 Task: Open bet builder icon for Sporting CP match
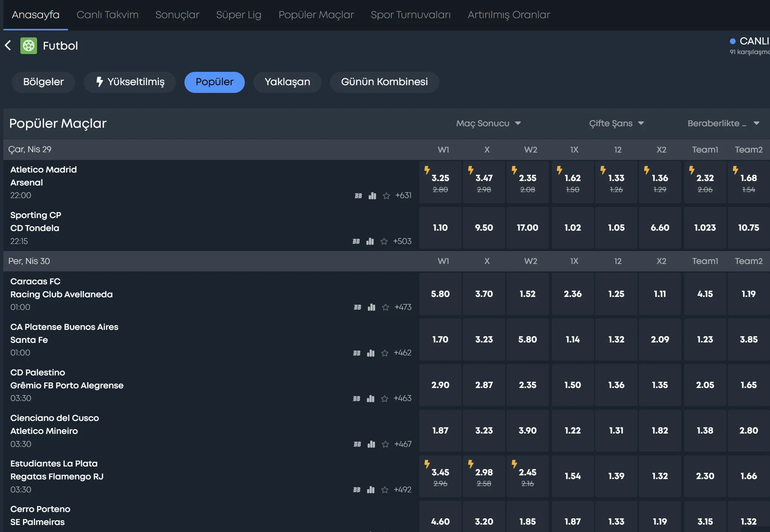(x=356, y=241)
